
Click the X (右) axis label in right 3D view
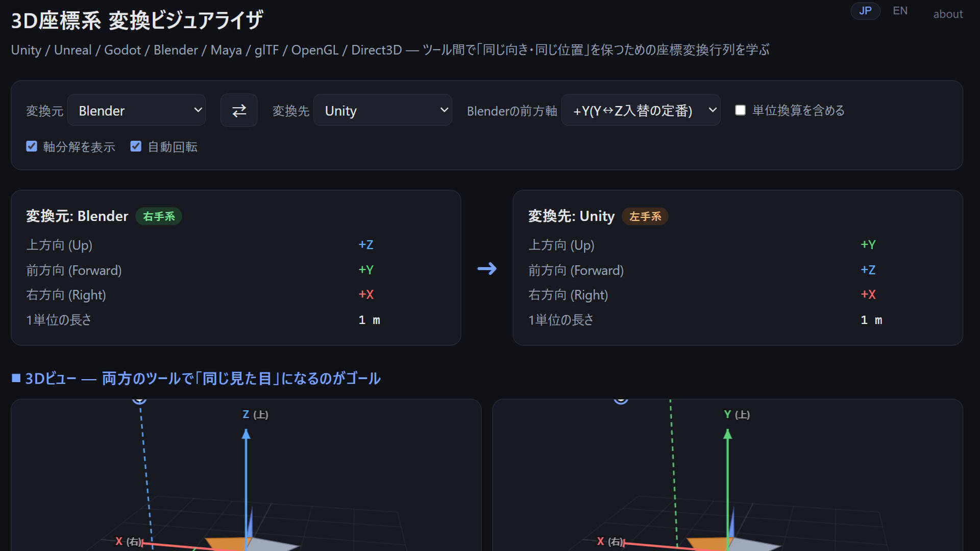[x=610, y=541]
